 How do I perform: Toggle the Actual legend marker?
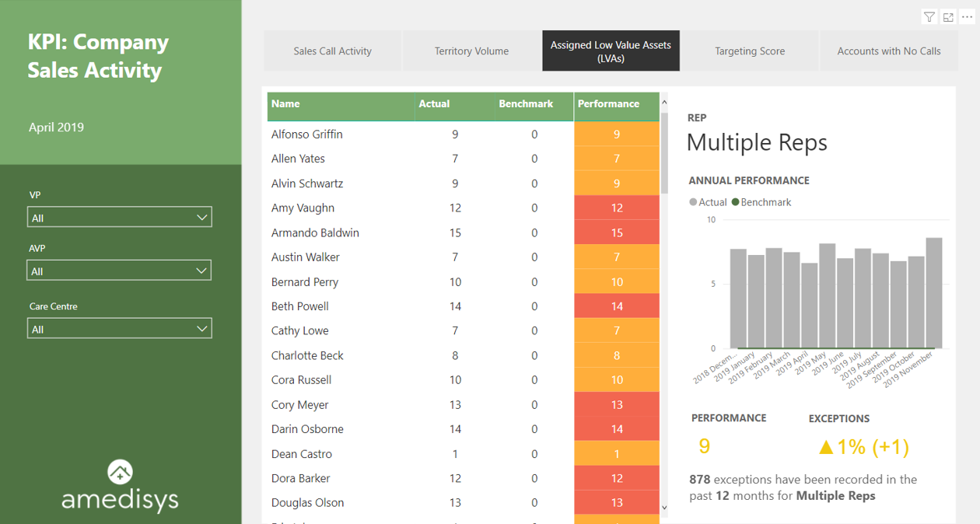(x=693, y=202)
